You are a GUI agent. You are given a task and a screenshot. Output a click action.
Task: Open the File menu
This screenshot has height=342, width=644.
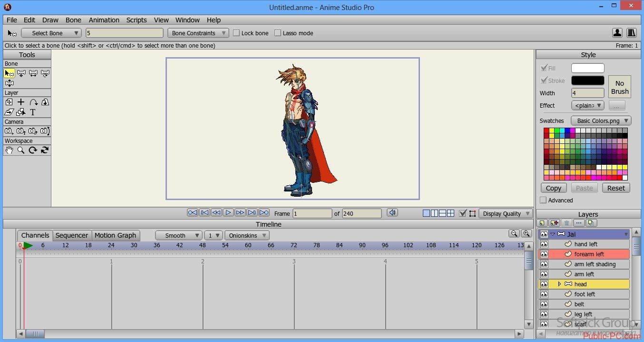tap(12, 20)
